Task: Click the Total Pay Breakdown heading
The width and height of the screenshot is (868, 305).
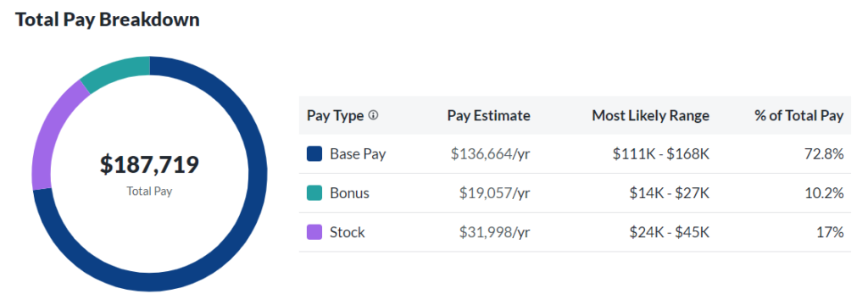Action: (x=108, y=20)
